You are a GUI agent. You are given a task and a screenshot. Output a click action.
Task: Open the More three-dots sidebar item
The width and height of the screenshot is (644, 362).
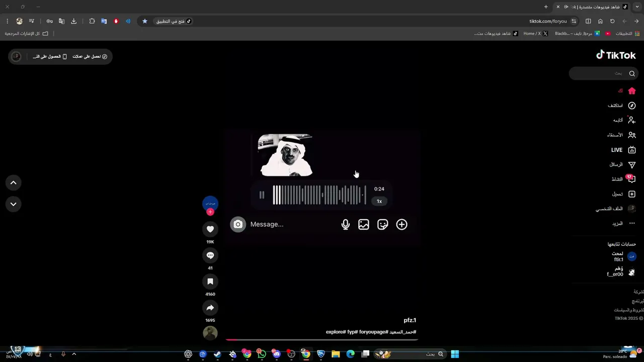pyautogui.click(x=624, y=223)
